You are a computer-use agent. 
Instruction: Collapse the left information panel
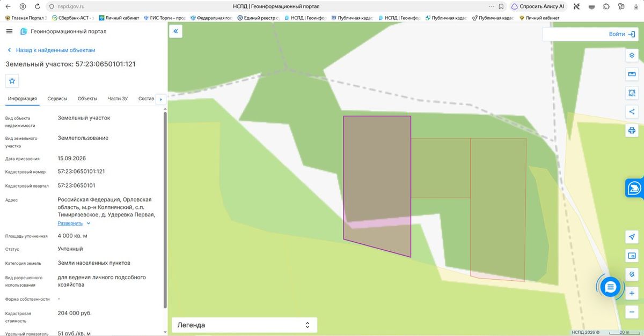(175, 32)
